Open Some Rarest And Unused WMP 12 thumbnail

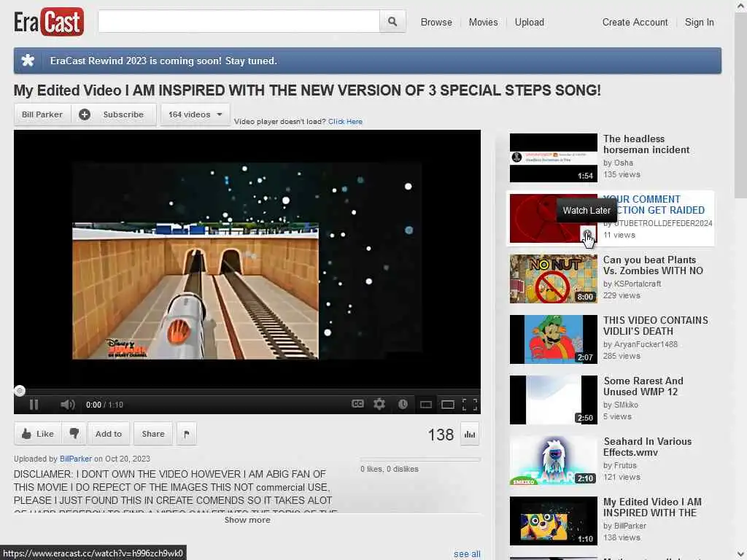click(x=553, y=400)
